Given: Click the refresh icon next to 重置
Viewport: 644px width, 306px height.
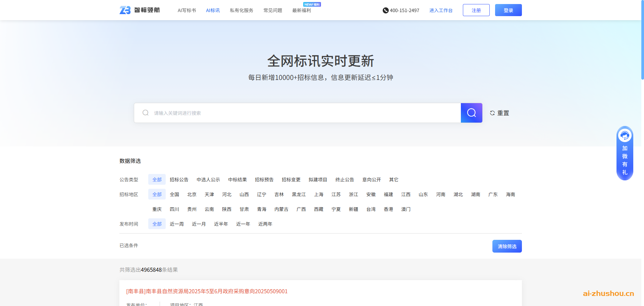Looking at the screenshot, I should [492, 113].
